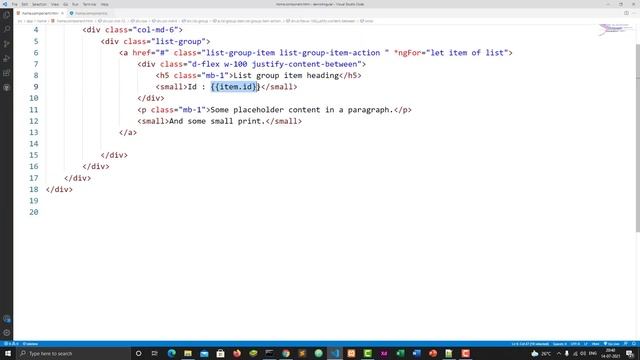Screen dimensions: 640x360
Task: Click LF end-of-line setting in status bar
Action: click(586, 344)
